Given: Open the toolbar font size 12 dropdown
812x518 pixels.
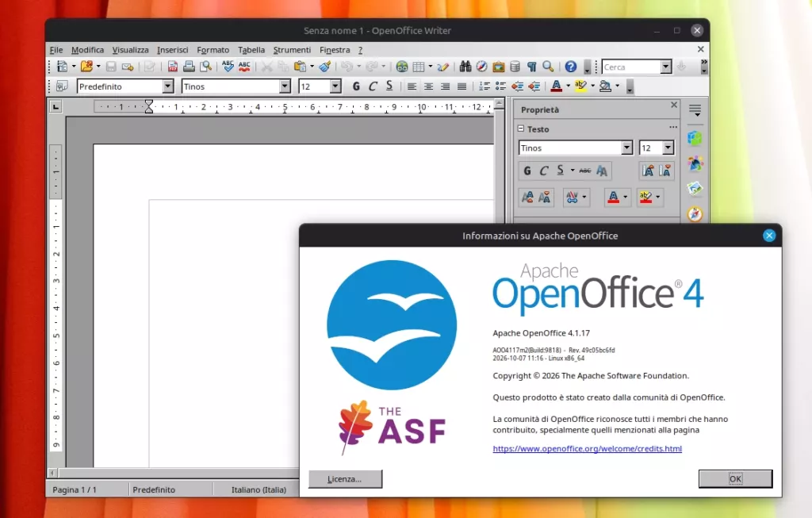Looking at the screenshot, I should [x=335, y=86].
